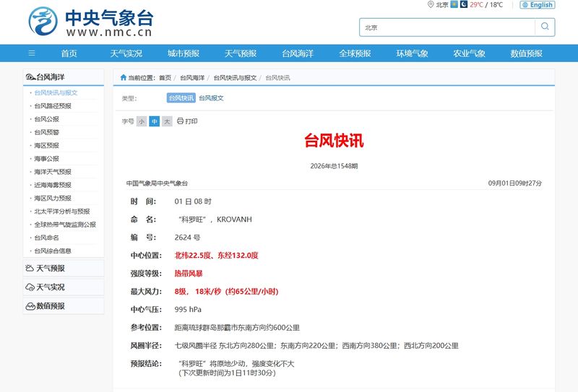Select large font size 大

[x=167, y=121]
